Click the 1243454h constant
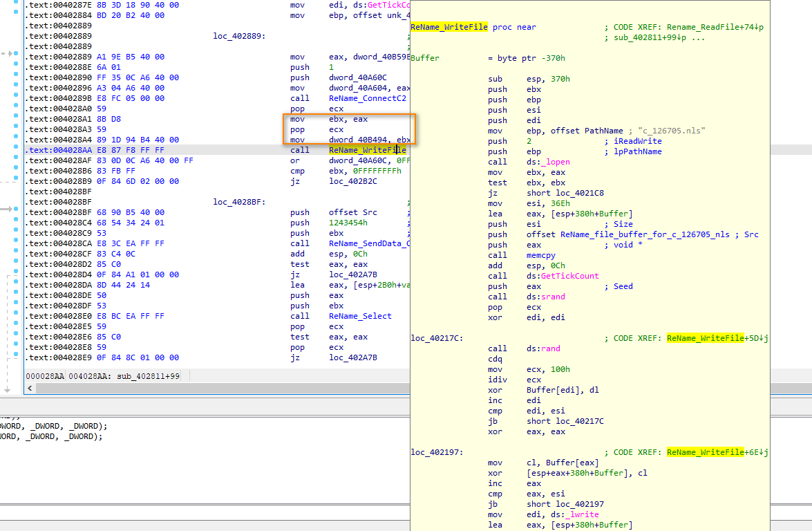 (348, 223)
